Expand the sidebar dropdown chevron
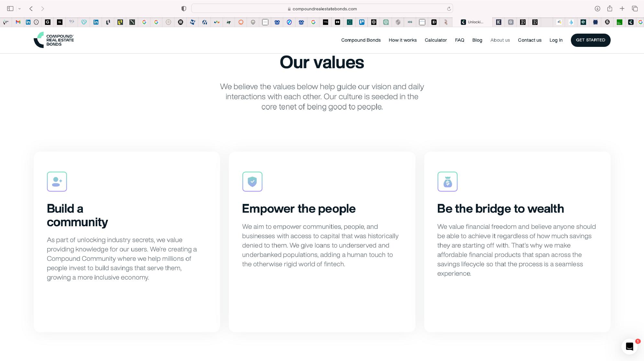 coord(19,9)
